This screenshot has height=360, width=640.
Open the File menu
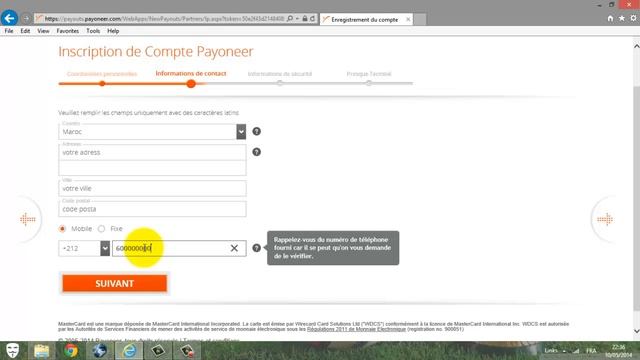pyautogui.click(x=9, y=31)
